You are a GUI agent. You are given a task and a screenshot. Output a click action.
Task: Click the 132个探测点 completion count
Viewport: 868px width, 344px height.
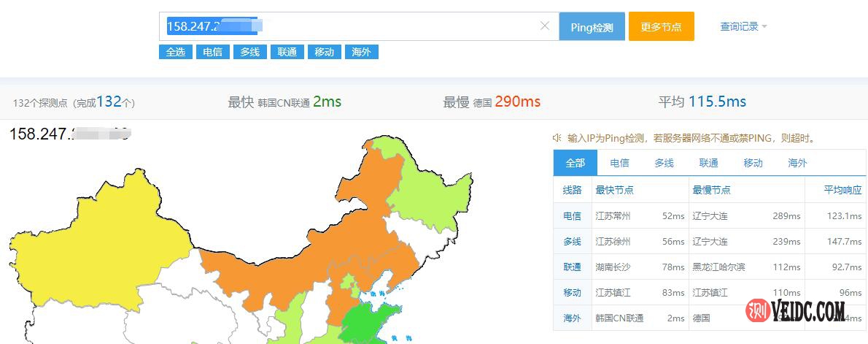[74, 102]
